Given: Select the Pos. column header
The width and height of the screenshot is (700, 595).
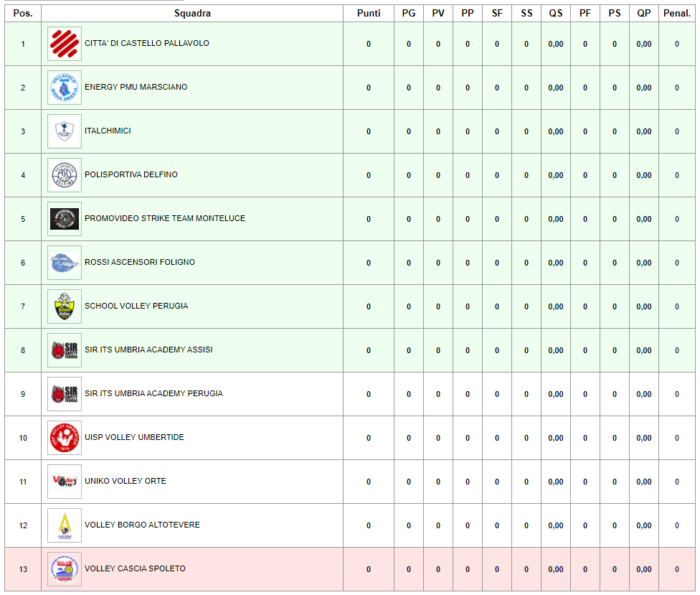Looking at the screenshot, I should pos(23,14).
